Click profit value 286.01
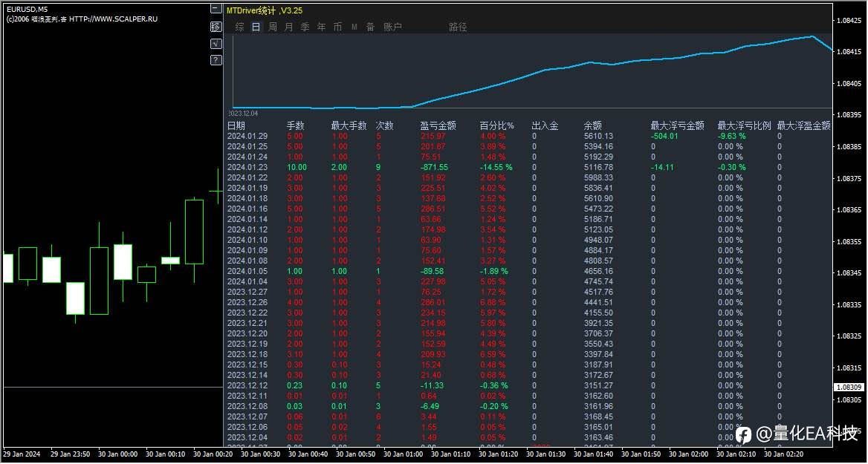 pyautogui.click(x=433, y=302)
